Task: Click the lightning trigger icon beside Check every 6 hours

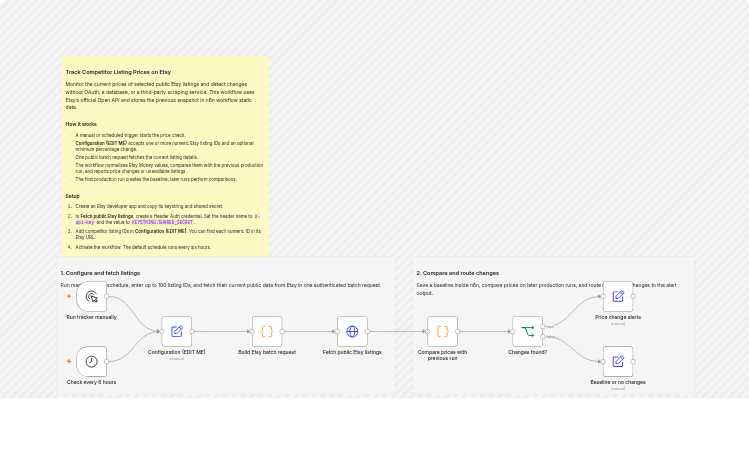Action: click(x=69, y=362)
